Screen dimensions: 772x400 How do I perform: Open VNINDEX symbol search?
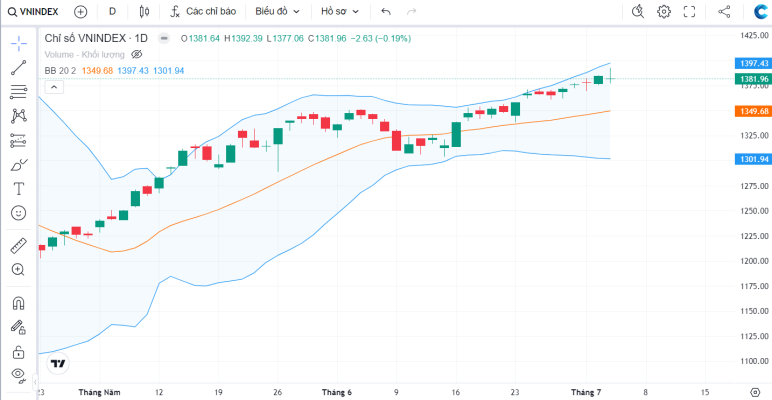(32, 12)
